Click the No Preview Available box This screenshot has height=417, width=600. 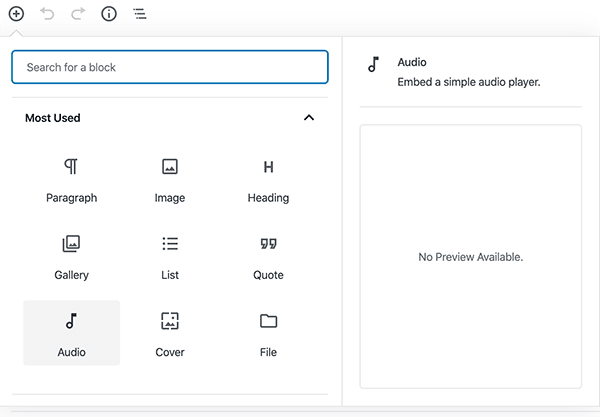(470, 257)
